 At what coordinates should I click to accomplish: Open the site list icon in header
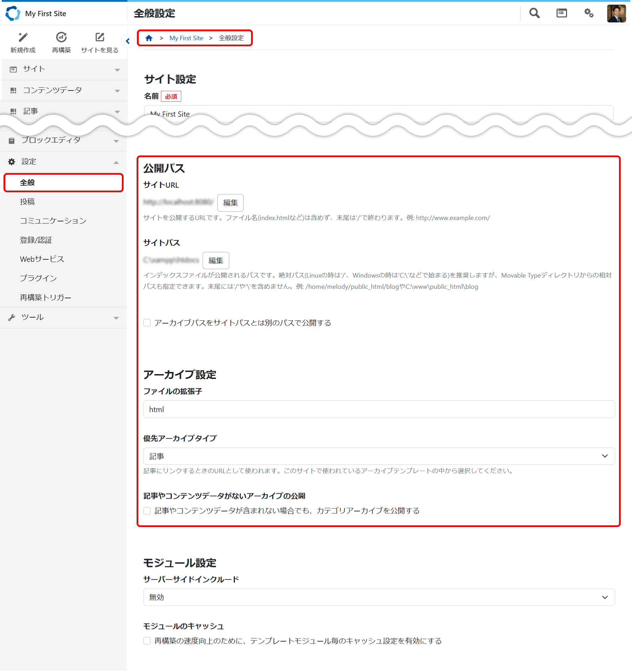pos(561,13)
